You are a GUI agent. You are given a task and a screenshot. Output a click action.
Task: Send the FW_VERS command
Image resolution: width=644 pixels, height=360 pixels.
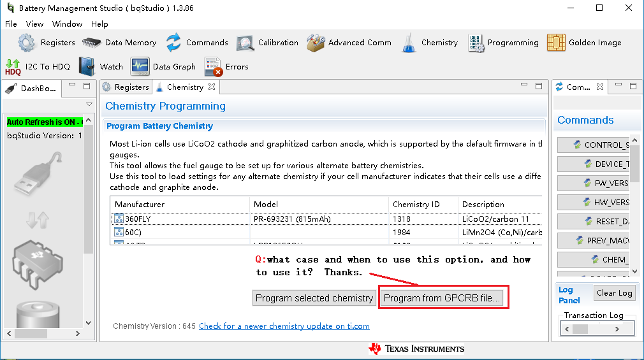pos(594,183)
